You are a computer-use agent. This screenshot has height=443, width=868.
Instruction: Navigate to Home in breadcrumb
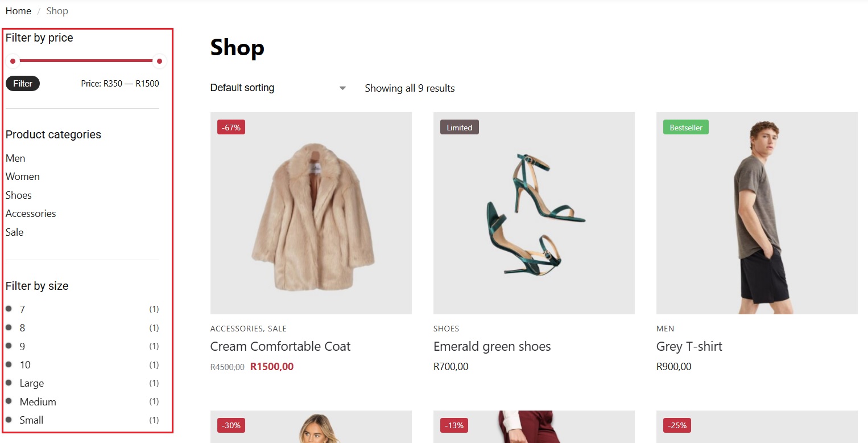click(x=18, y=11)
